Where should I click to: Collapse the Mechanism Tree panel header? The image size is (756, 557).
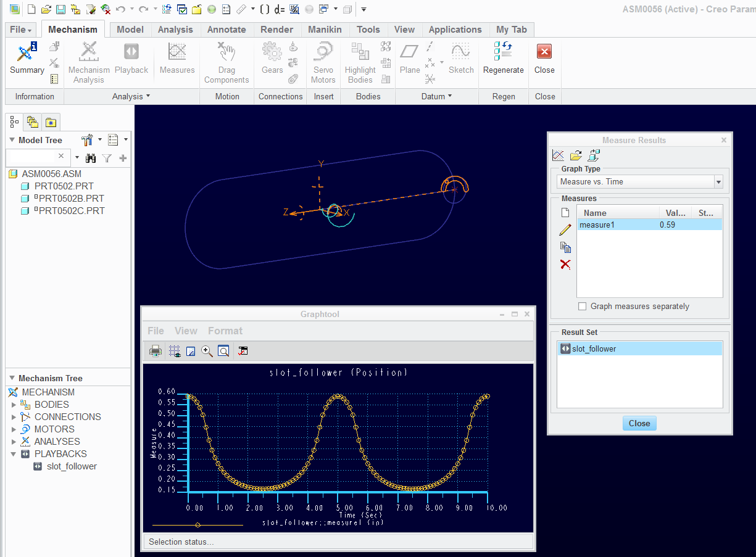[x=12, y=378]
